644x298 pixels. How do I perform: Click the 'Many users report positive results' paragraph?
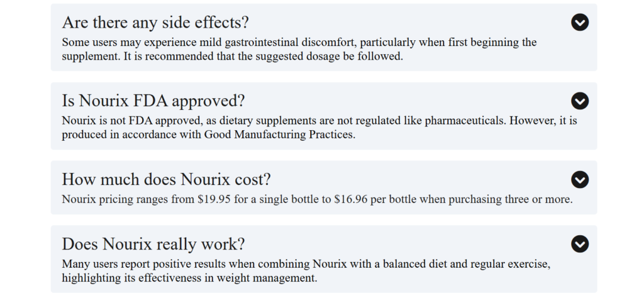[x=306, y=271]
